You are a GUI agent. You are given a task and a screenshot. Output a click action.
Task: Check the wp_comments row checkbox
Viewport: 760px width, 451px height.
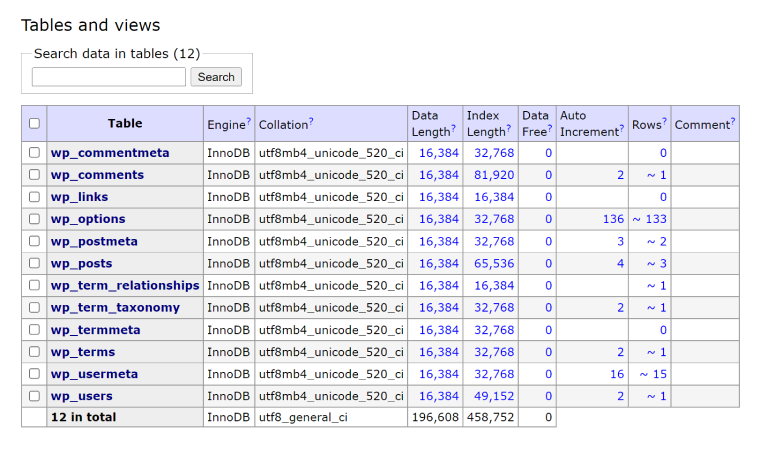34,175
